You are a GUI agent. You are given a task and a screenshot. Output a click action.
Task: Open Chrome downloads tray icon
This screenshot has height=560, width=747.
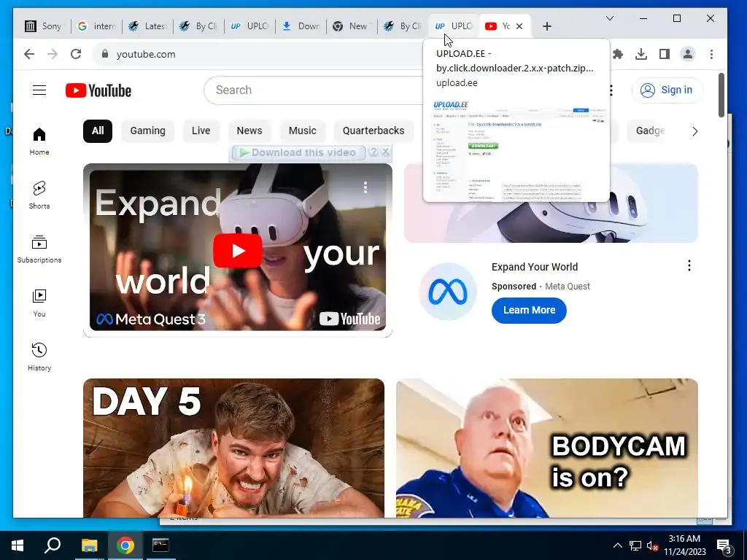641,54
